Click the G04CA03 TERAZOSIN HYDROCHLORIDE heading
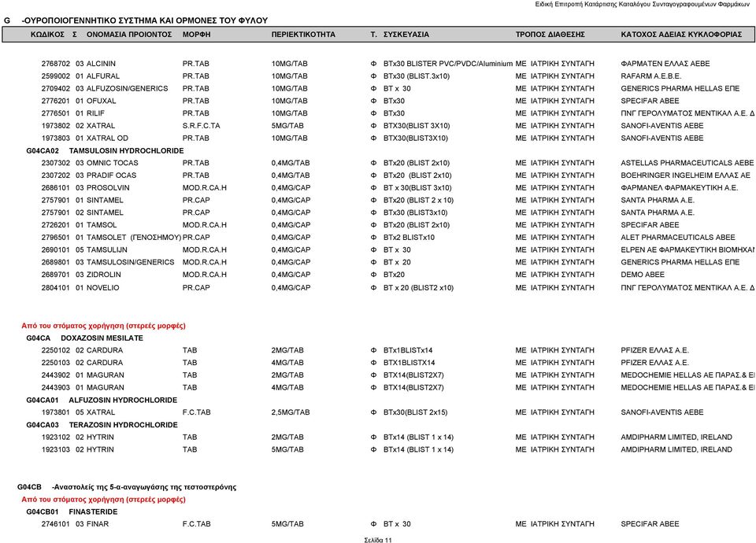 pyautogui.click(x=102, y=425)
